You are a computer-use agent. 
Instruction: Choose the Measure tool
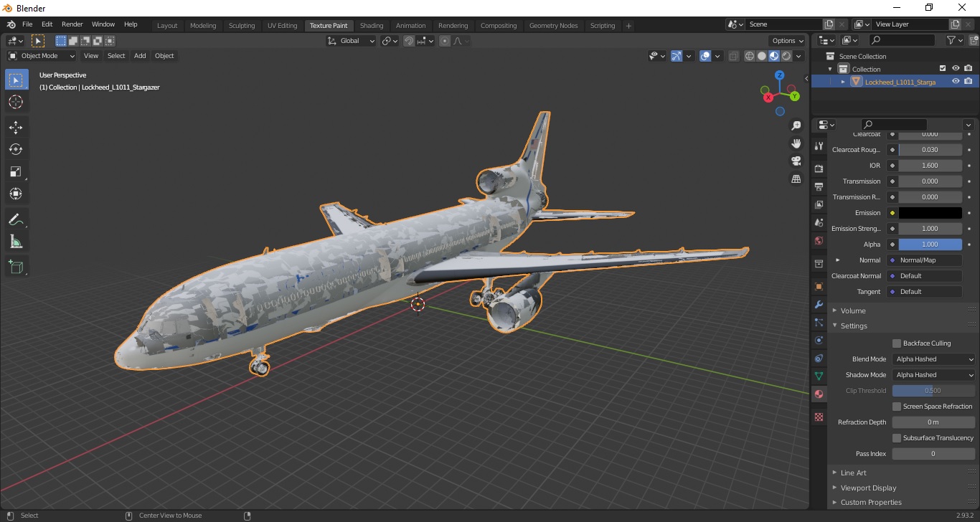pos(16,242)
